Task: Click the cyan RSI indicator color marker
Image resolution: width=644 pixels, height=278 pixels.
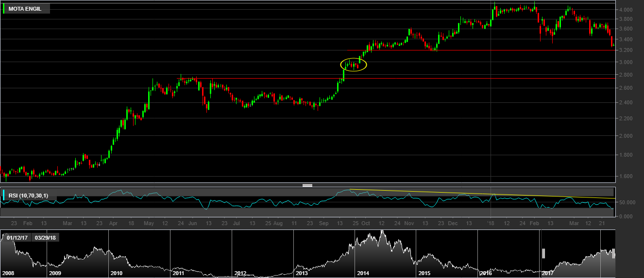Action: point(4,196)
